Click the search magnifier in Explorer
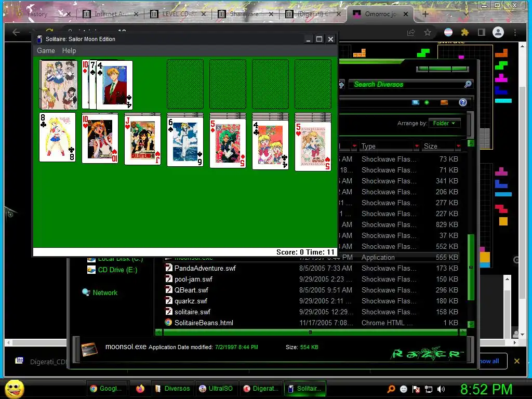Screen dimensions: 532x399 coord(468,84)
